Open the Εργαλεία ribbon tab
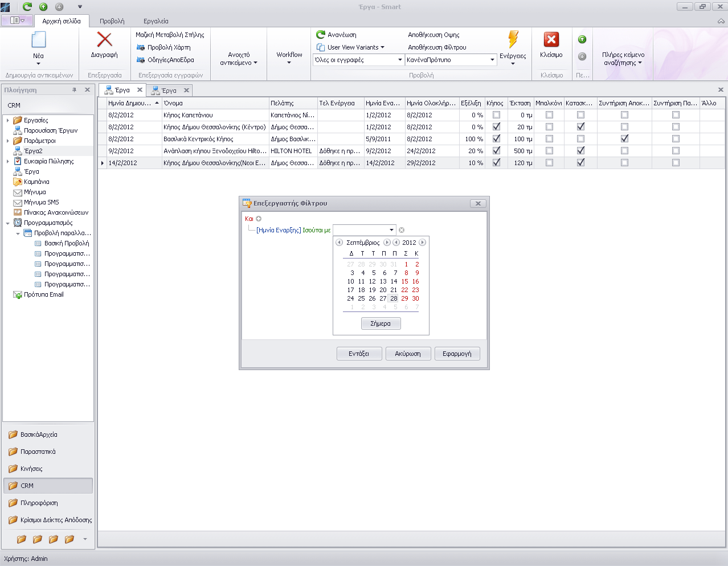 tap(156, 21)
